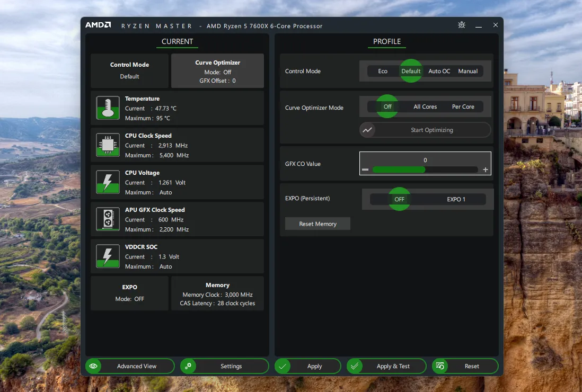
Task: Click the double-check icon on Apply & Test
Action: point(355,366)
